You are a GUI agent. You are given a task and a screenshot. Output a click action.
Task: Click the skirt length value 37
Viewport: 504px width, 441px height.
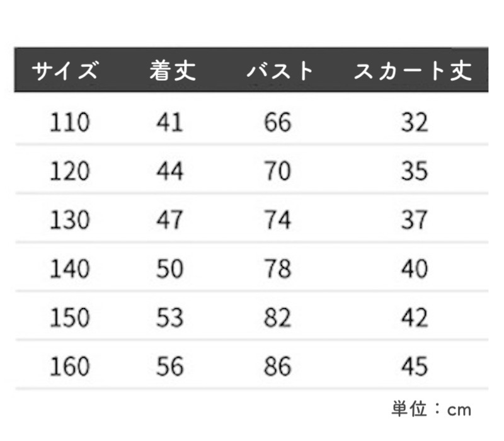click(415, 220)
